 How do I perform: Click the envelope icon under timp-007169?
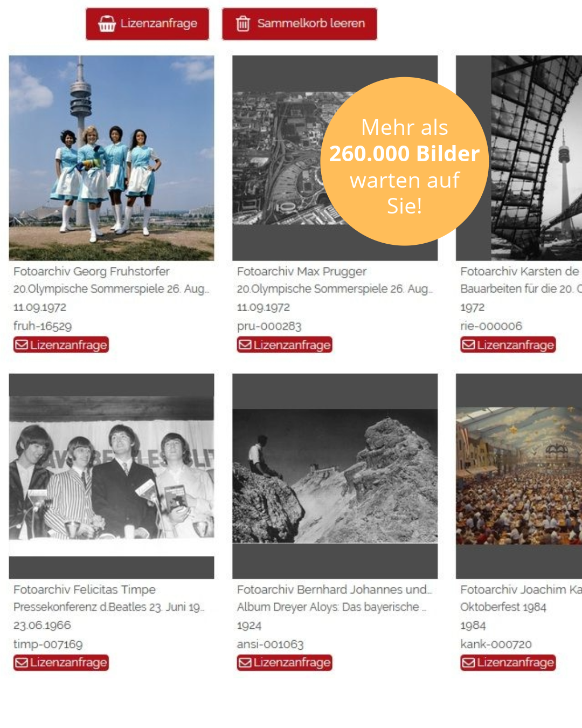(x=22, y=662)
